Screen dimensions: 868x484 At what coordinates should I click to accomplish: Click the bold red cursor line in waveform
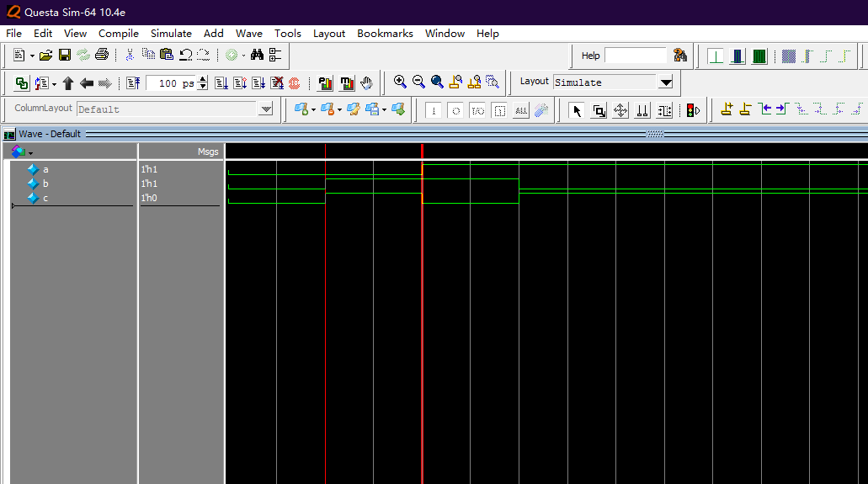[x=423, y=314]
